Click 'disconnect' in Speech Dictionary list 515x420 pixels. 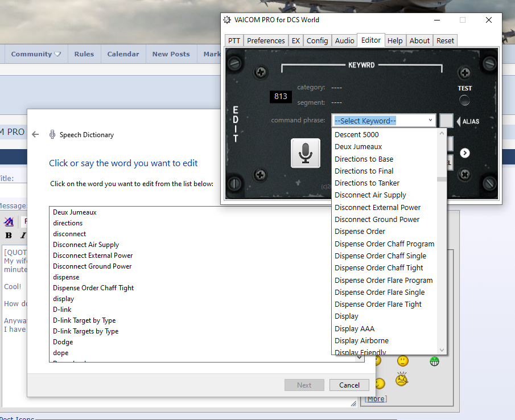pyautogui.click(x=69, y=234)
